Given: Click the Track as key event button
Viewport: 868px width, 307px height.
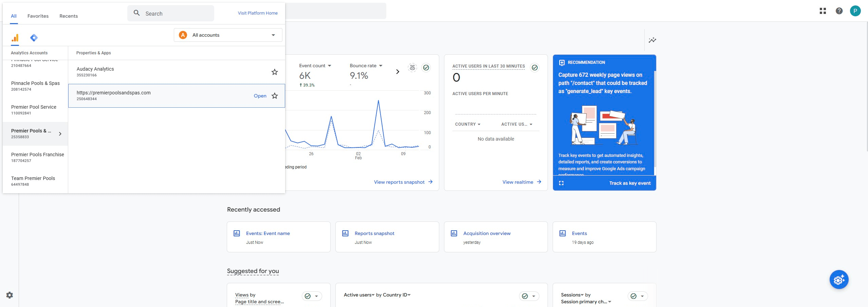Looking at the screenshot, I should click(630, 183).
